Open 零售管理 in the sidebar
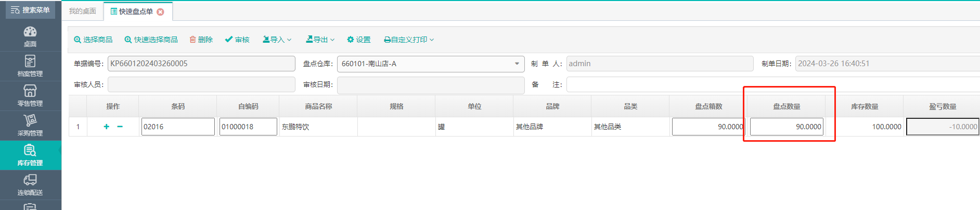Viewport: 980px width, 210px height. point(30,95)
